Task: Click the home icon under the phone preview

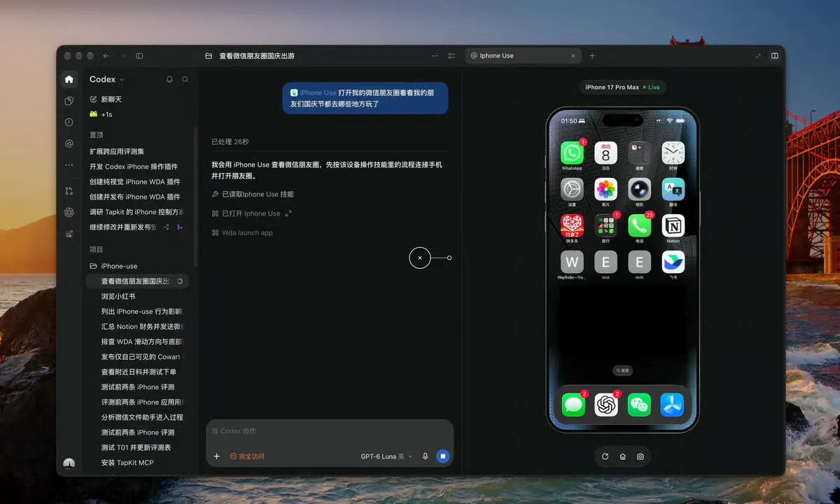Action: click(x=623, y=457)
